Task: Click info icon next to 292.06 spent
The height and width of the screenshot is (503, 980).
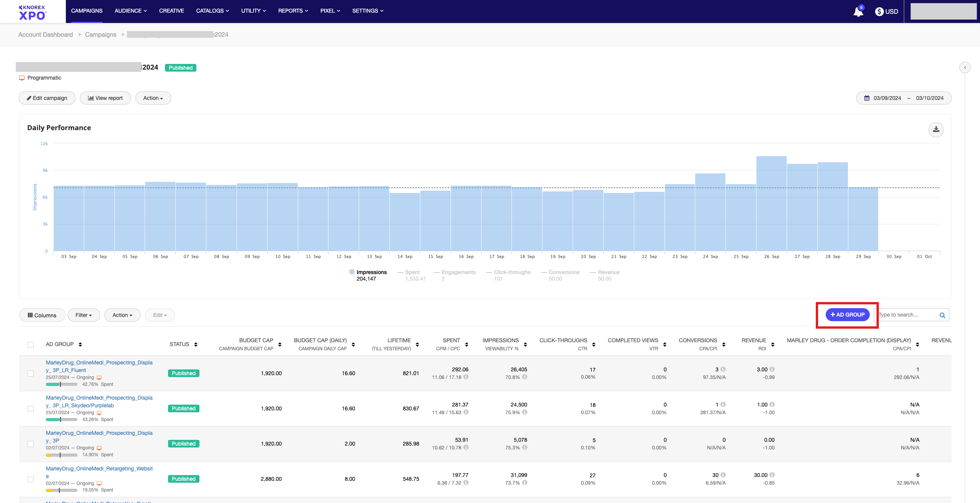Action: [466, 377]
